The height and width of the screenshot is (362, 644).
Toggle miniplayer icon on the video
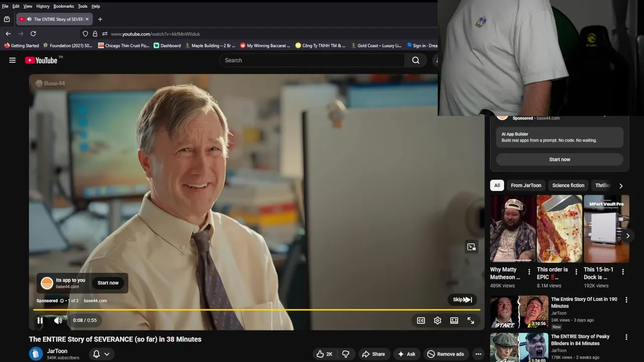pyautogui.click(x=471, y=247)
